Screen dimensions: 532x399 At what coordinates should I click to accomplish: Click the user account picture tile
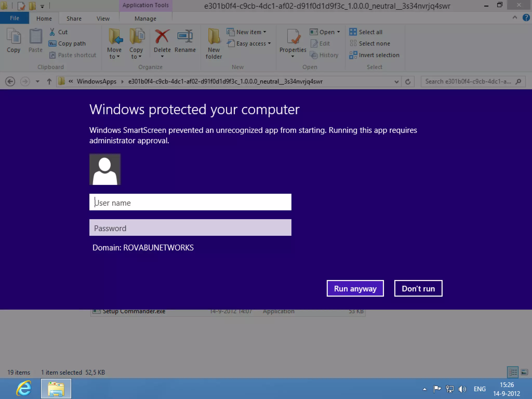coord(105,169)
